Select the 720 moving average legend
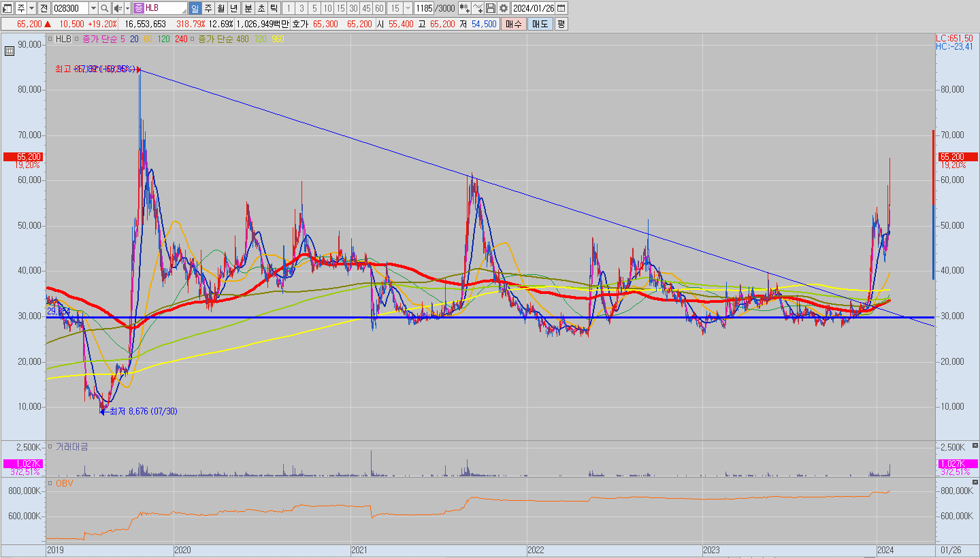This screenshot has width=980, height=558. (x=261, y=39)
